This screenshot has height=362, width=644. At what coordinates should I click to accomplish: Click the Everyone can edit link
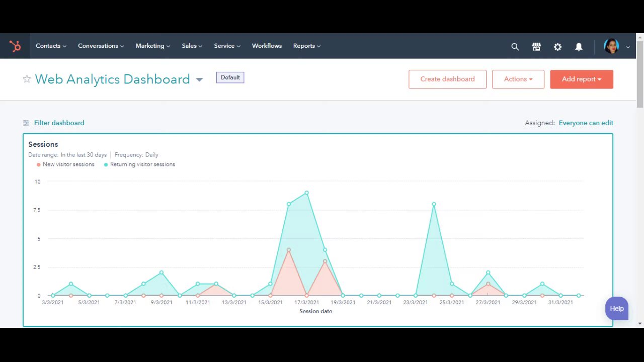586,123
